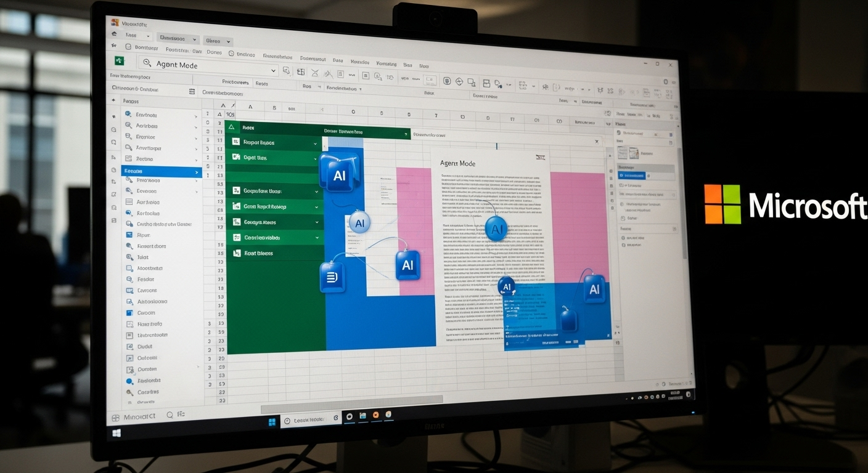Click the magnifier icon in the bottom-left status bar
Image resolution: width=868 pixels, height=473 pixels.
click(171, 415)
